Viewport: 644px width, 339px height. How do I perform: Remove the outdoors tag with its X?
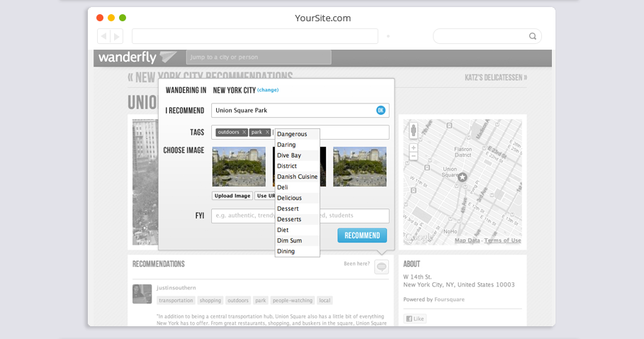click(x=244, y=133)
